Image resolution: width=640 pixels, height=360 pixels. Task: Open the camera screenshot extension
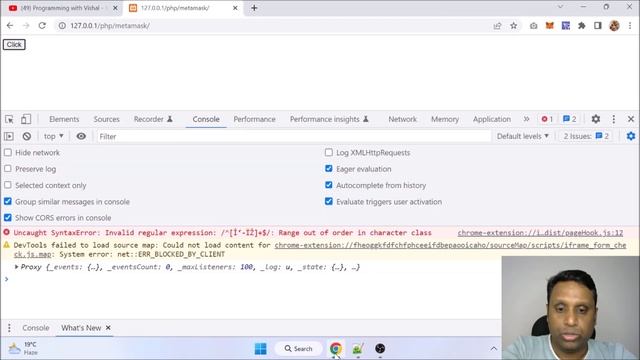(x=533, y=26)
